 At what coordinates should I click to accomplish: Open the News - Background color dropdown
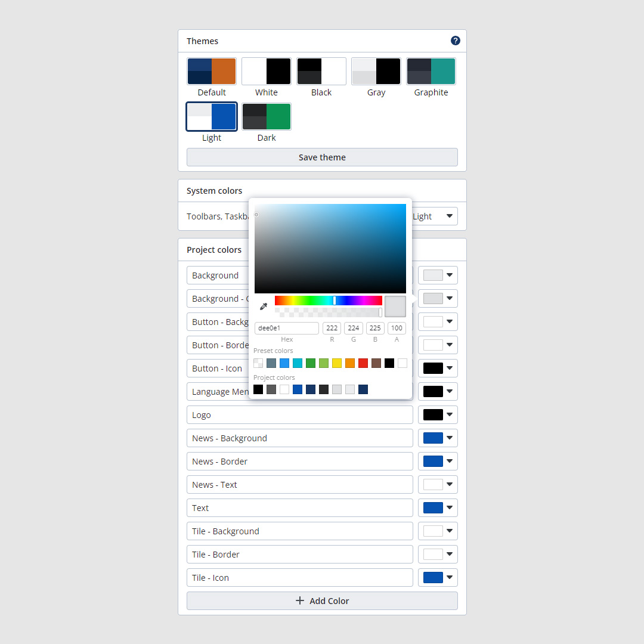pyautogui.click(x=438, y=438)
